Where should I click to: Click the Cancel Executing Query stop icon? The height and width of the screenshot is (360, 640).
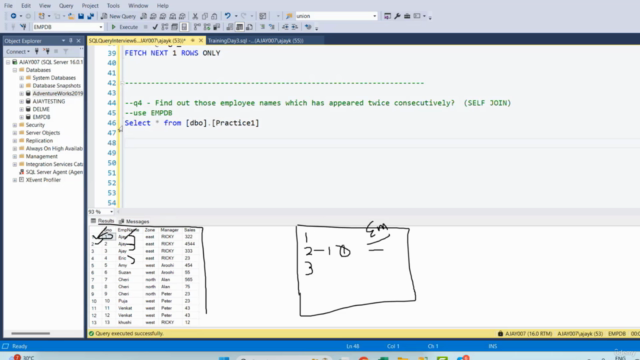pyautogui.click(x=145, y=27)
